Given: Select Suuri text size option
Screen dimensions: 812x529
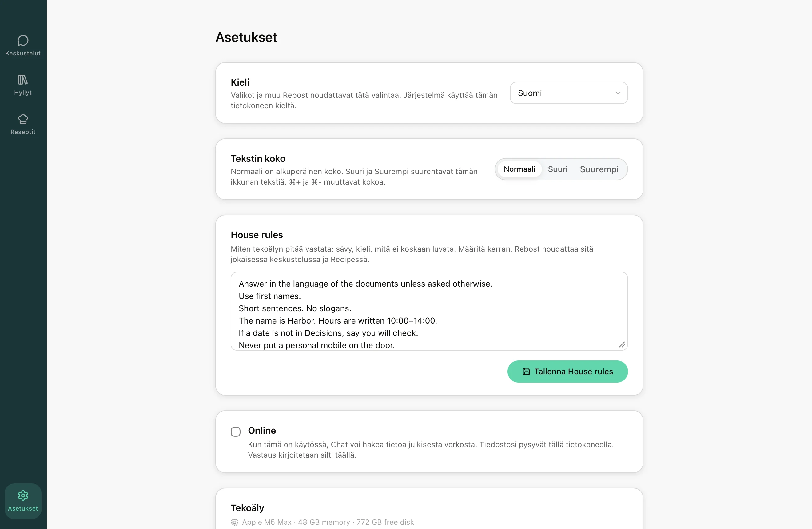Looking at the screenshot, I should [558, 169].
